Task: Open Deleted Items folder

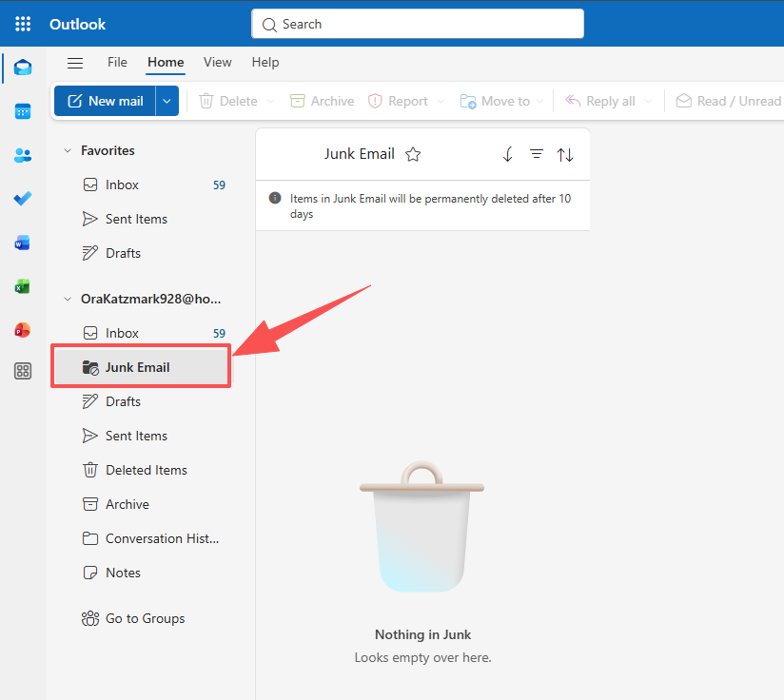Action: (x=141, y=470)
